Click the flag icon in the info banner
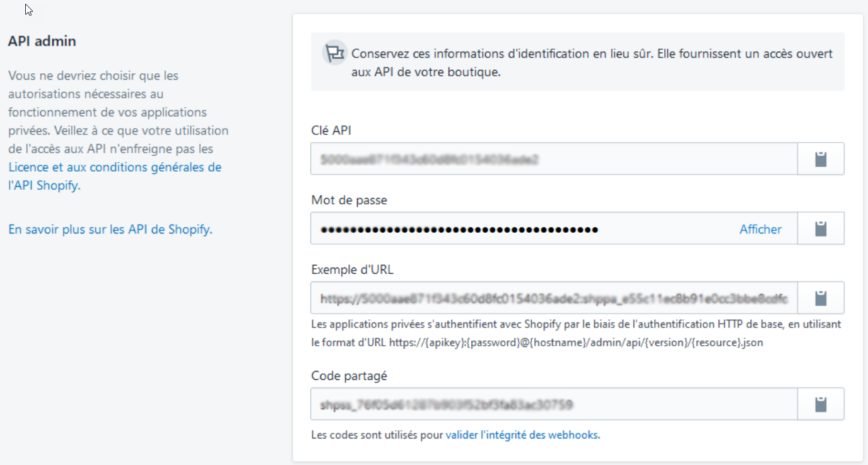The image size is (868, 465). point(334,53)
